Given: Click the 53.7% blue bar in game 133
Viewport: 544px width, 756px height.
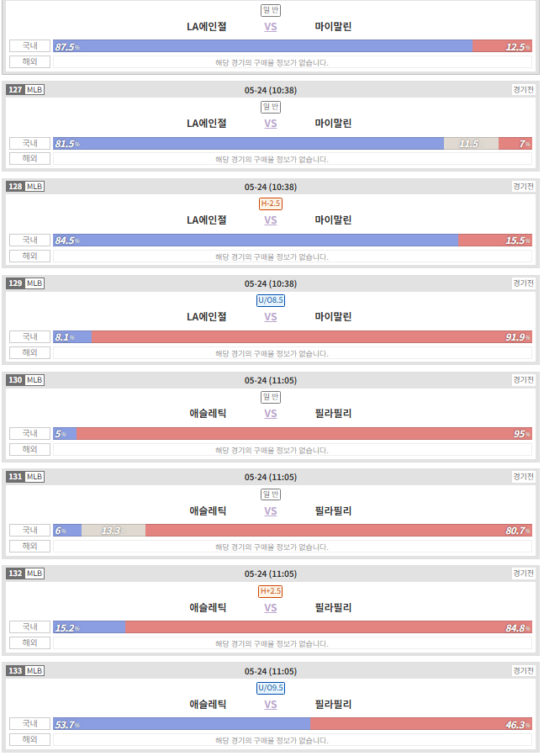Looking at the screenshot, I should 182,724.
